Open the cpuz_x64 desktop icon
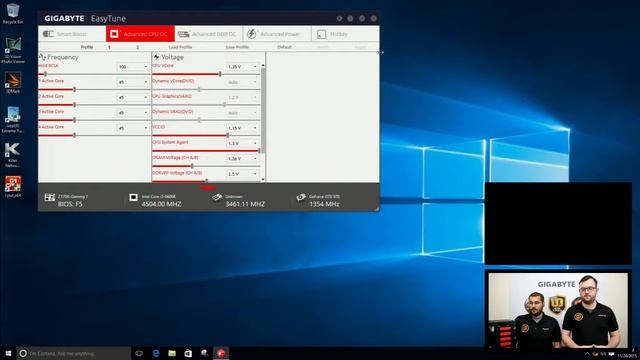 click(x=13, y=187)
